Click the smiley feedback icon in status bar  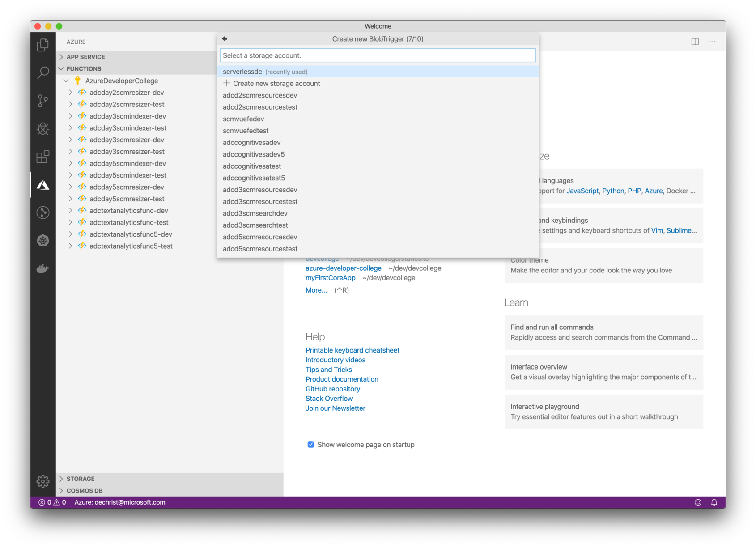pos(698,502)
